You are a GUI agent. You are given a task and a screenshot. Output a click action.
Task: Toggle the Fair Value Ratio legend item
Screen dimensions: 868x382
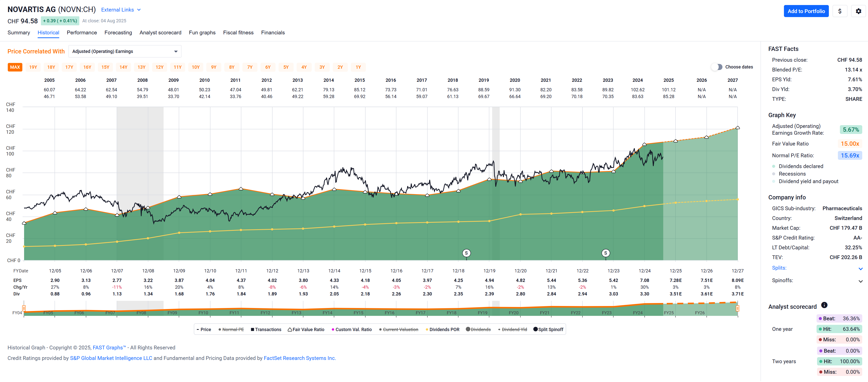coord(306,329)
